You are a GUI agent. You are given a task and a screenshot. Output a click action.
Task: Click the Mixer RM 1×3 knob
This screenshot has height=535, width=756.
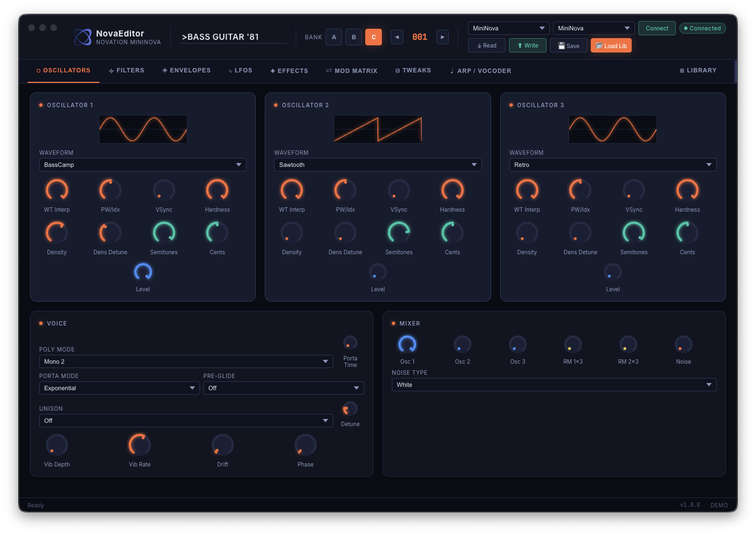click(x=573, y=344)
